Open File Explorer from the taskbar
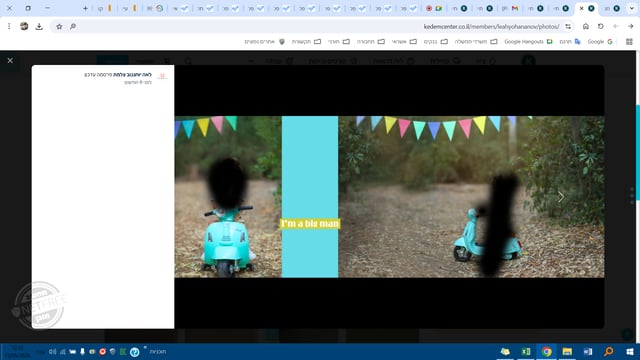 (567, 351)
